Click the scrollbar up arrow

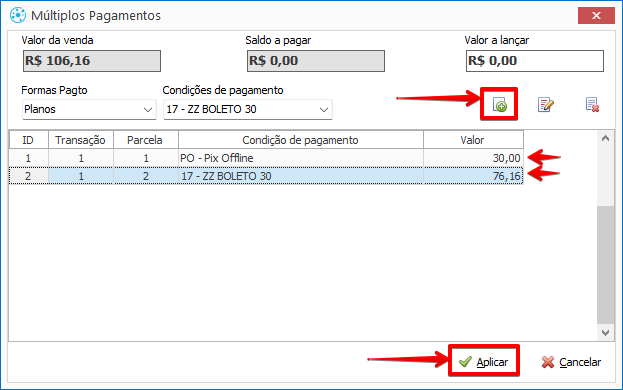(606, 139)
